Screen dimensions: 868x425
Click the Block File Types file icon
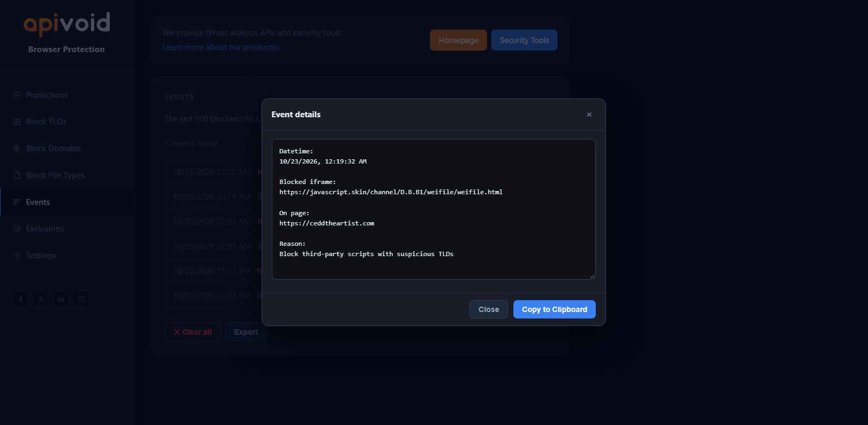(17, 175)
